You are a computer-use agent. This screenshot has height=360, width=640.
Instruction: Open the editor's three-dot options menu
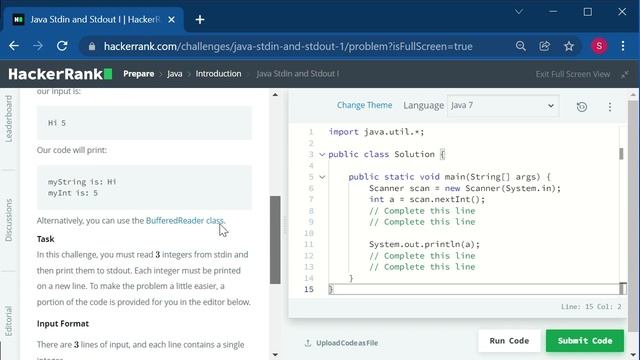tap(610, 107)
